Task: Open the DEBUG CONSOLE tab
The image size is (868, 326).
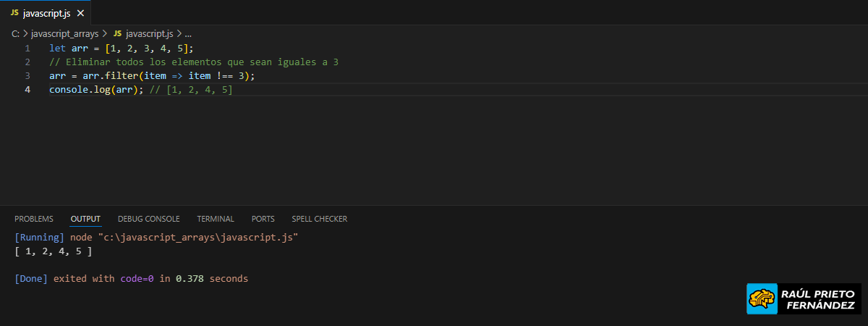Action: click(148, 219)
